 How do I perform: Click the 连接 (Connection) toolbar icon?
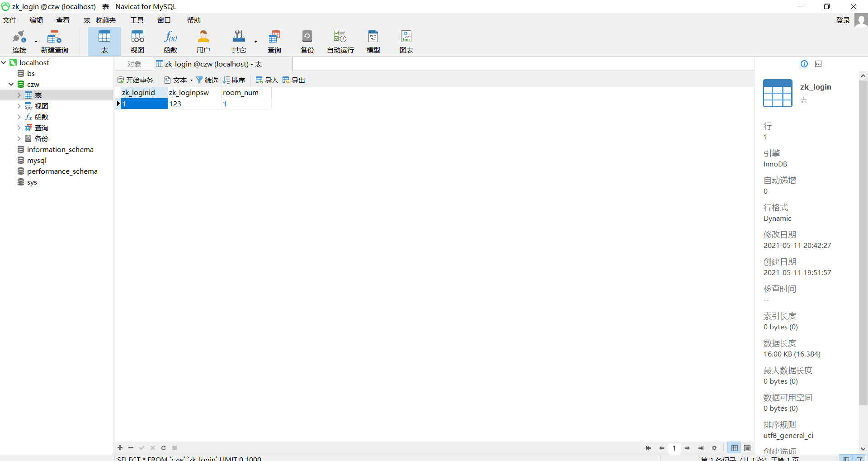(19, 41)
